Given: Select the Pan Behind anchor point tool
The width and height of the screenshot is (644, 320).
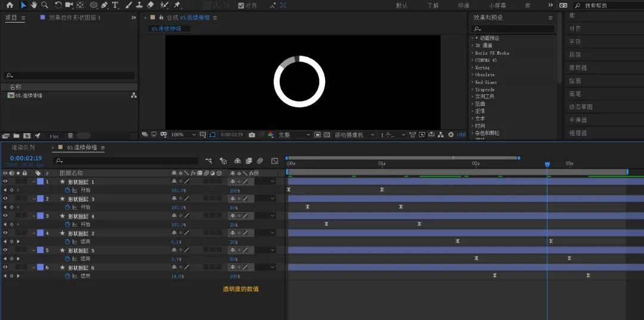Looking at the screenshot, I should (x=80, y=5).
